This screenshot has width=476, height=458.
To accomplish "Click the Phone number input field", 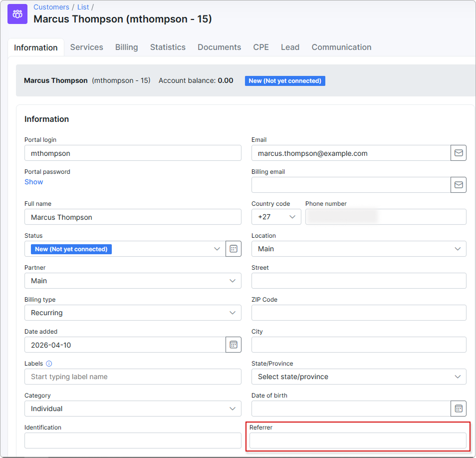I will click(386, 217).
